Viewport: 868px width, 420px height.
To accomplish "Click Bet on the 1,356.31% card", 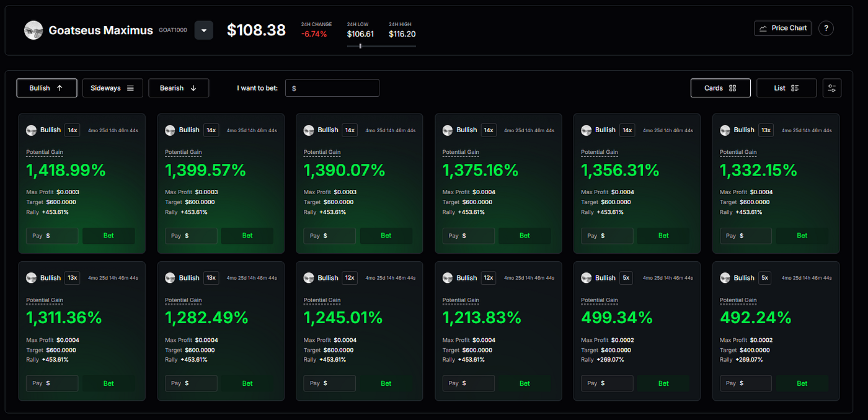I will [x=663, y=236].
